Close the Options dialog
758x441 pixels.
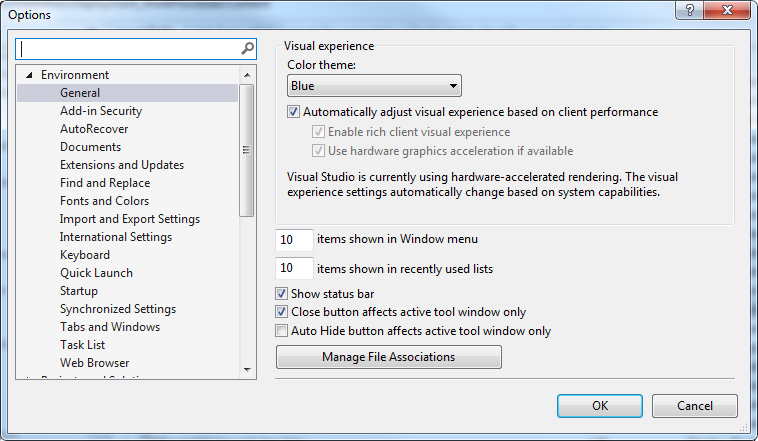tap(727, 10)
